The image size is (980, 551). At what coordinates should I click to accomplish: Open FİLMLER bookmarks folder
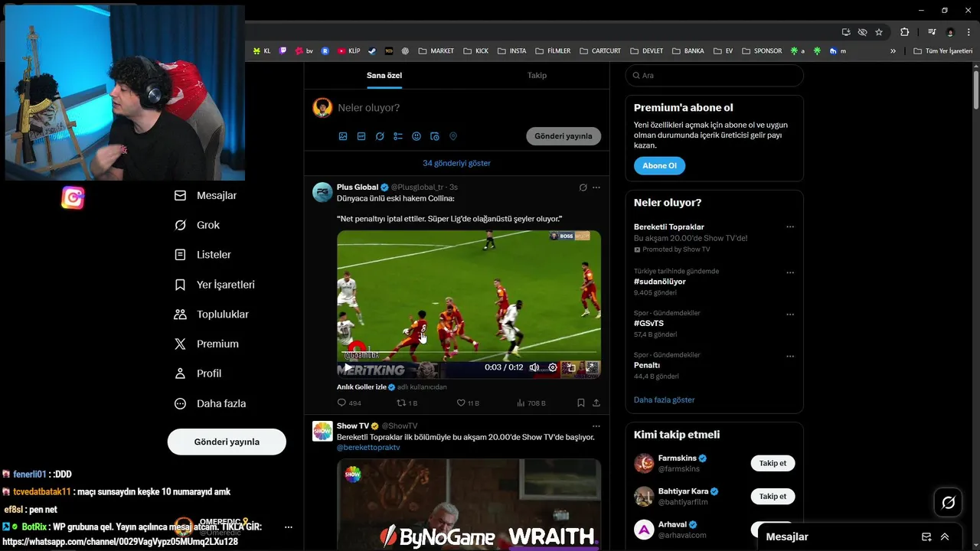pyautogui.click(x=552, y=51)
